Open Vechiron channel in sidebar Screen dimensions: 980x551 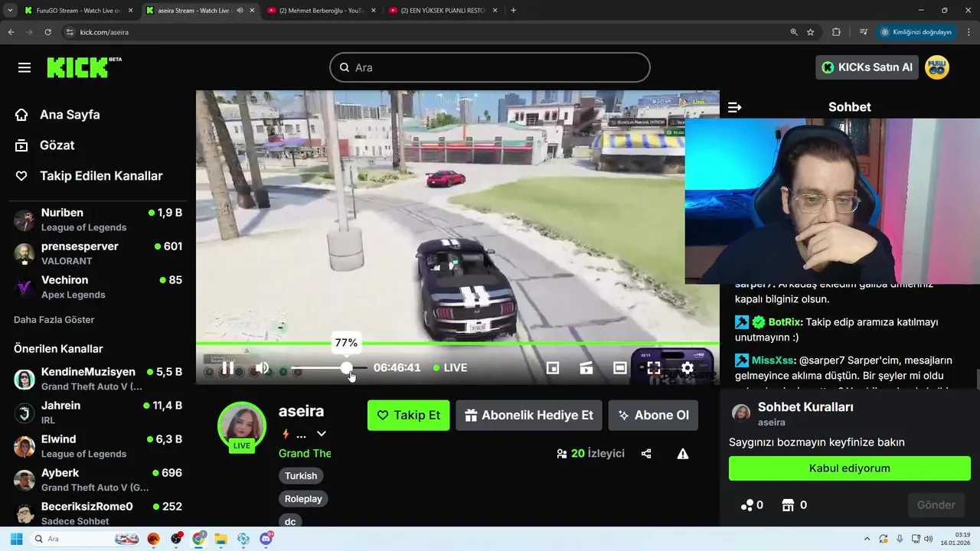pos(98,287)
